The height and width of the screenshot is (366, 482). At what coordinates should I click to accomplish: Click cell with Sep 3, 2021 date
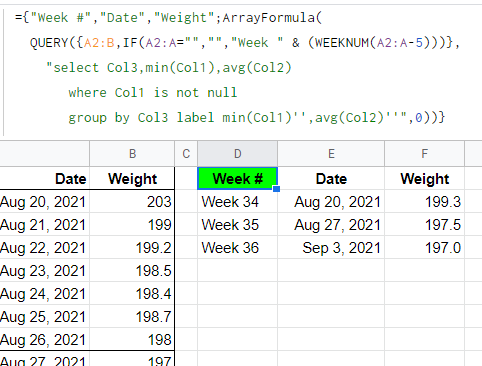[x=331, y=247]
